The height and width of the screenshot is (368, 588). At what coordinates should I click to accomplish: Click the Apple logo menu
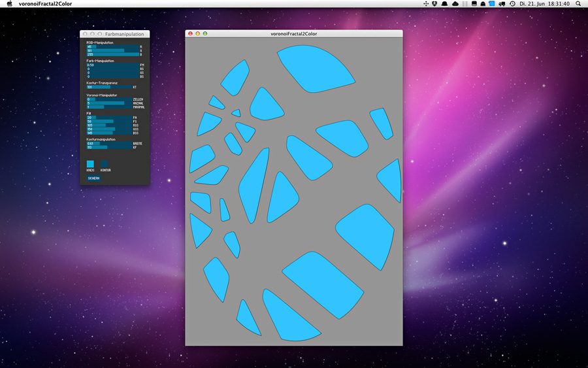click(x=9, y=4)
